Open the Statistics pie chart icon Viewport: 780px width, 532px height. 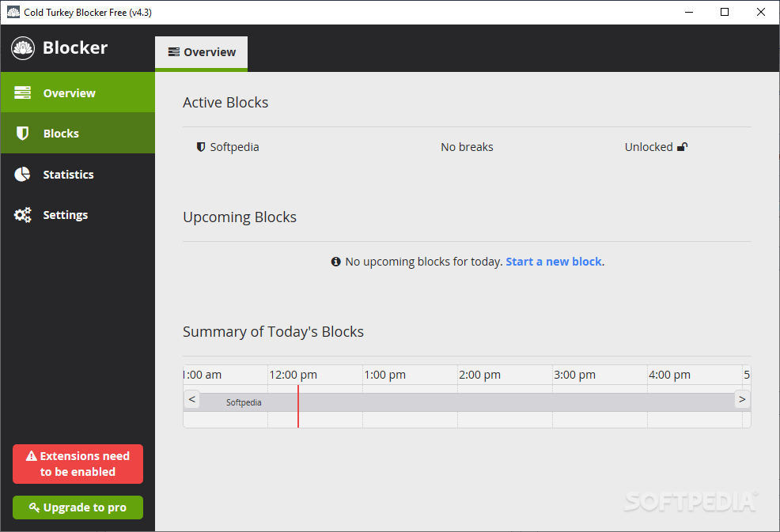click(x=22, y=174)
